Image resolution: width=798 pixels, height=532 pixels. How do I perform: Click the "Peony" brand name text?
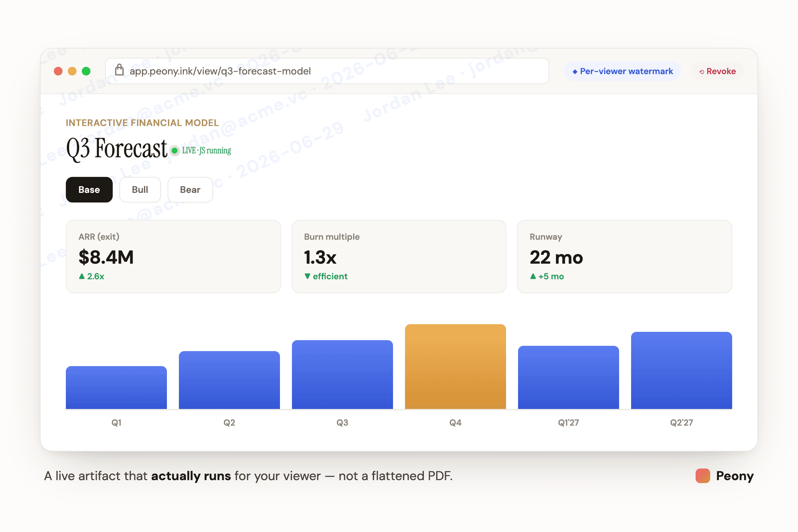pos(735,476)
